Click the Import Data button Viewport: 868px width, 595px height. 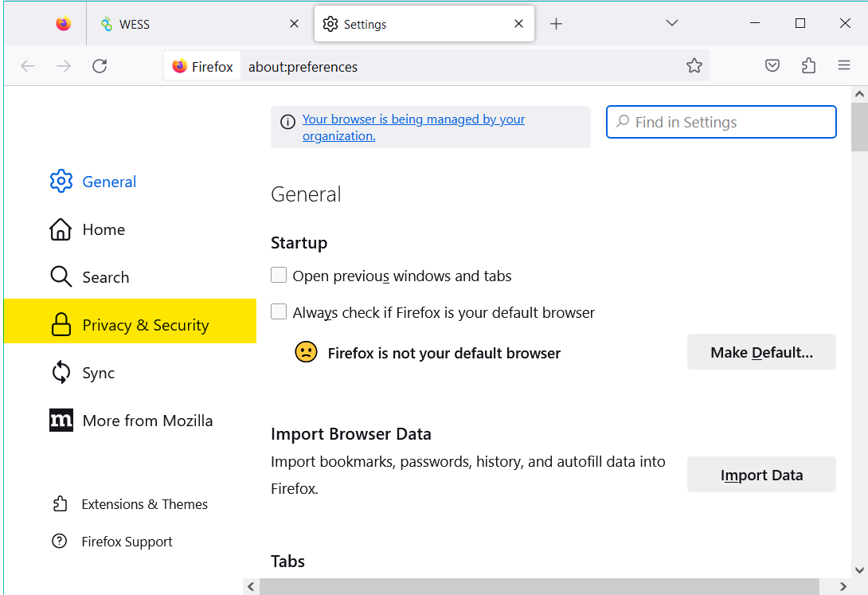(x=762, y=475)
